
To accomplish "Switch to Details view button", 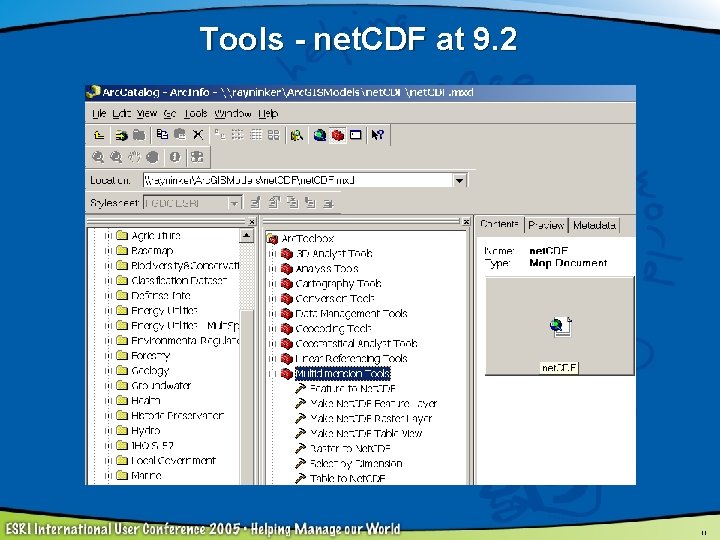I will pyautogui.click(x=255, y=135).
